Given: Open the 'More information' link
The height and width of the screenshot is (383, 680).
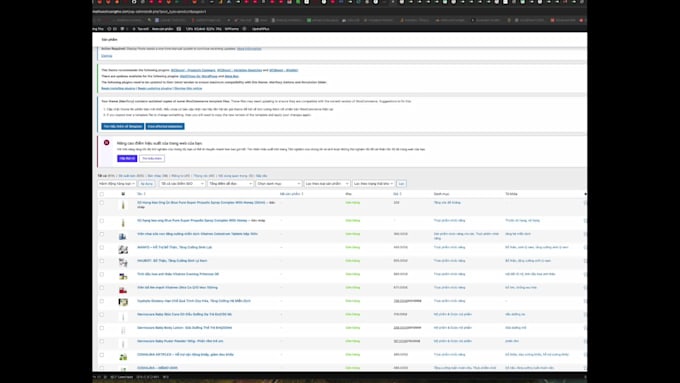Looking at the screenshot, I should coord(249,49).
